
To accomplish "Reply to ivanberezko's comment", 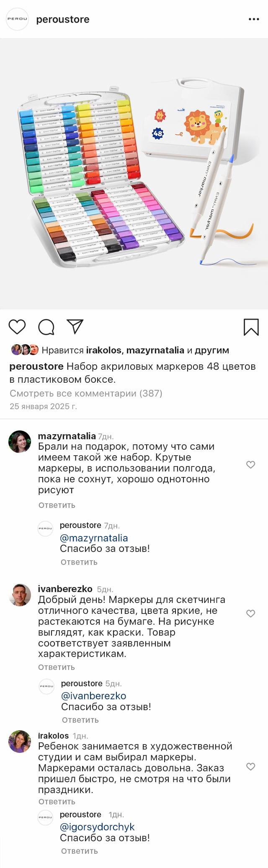I will (x=57, y=667).
